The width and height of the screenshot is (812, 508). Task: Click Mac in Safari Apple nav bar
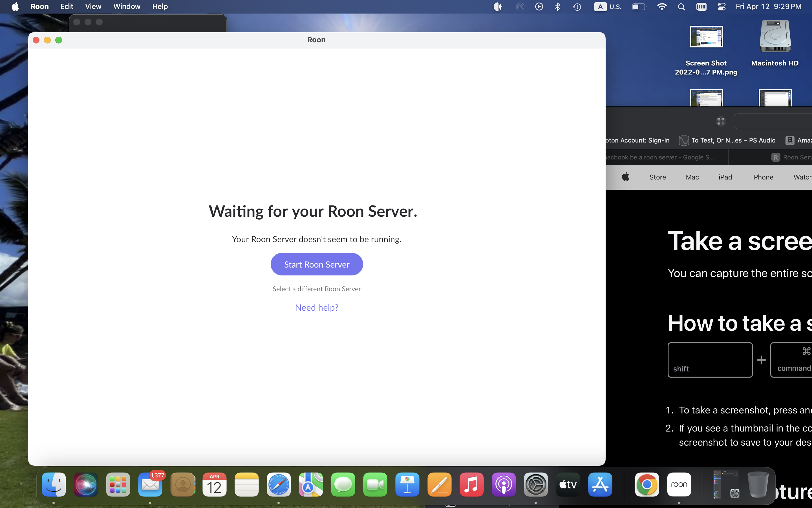pos(692,177)
